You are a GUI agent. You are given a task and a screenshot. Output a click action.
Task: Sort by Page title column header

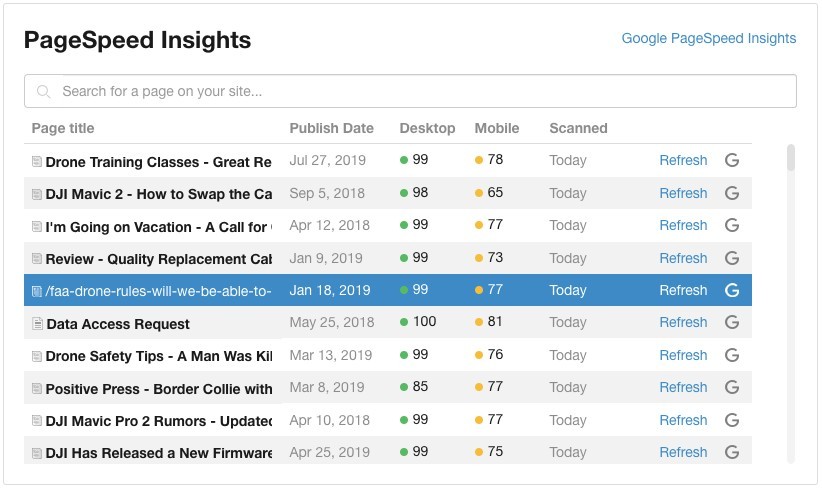pyautogui.click(x=63, y=128)
